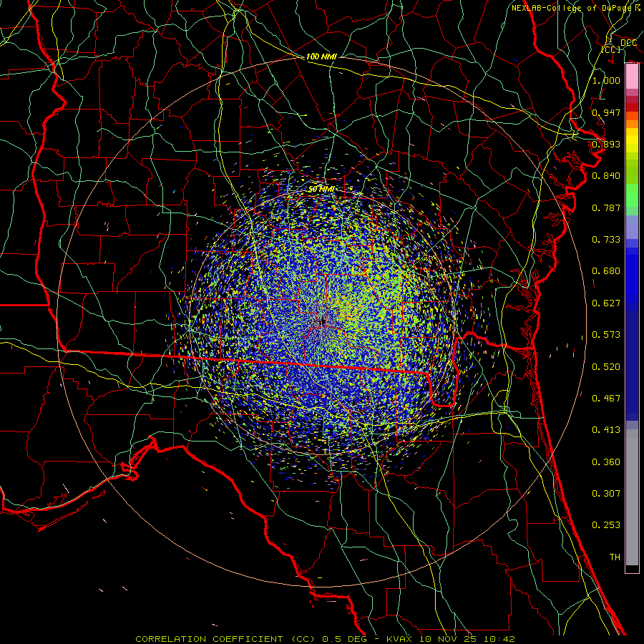Click the 0.840 scale value
This screenshot has height=644, width=644.
(606, 176)
